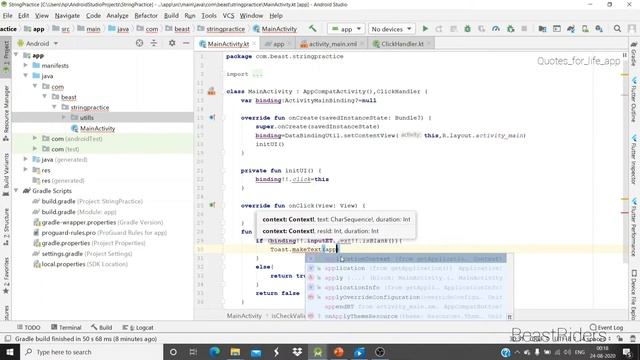Click the gutter icon beside class MainActivity

pyautogui.click(x=211, y=91)
